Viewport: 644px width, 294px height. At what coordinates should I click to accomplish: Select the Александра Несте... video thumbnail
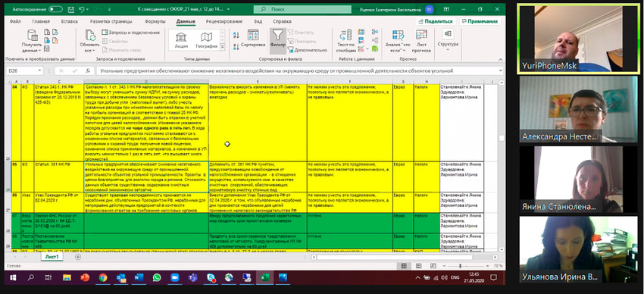[x=578, y=109]
